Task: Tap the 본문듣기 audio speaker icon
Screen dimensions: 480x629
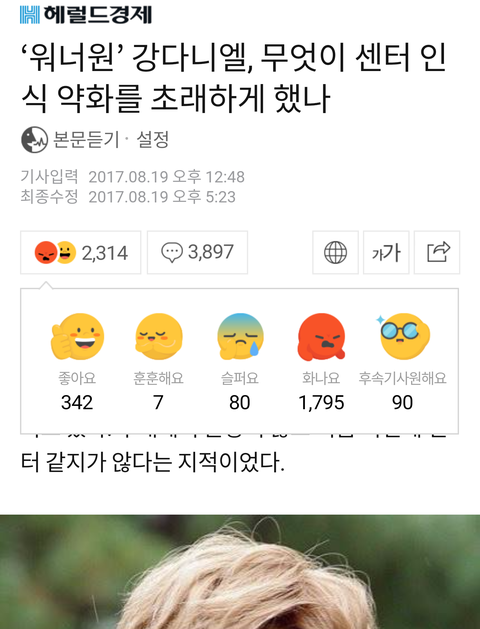Action: point(34,140)
